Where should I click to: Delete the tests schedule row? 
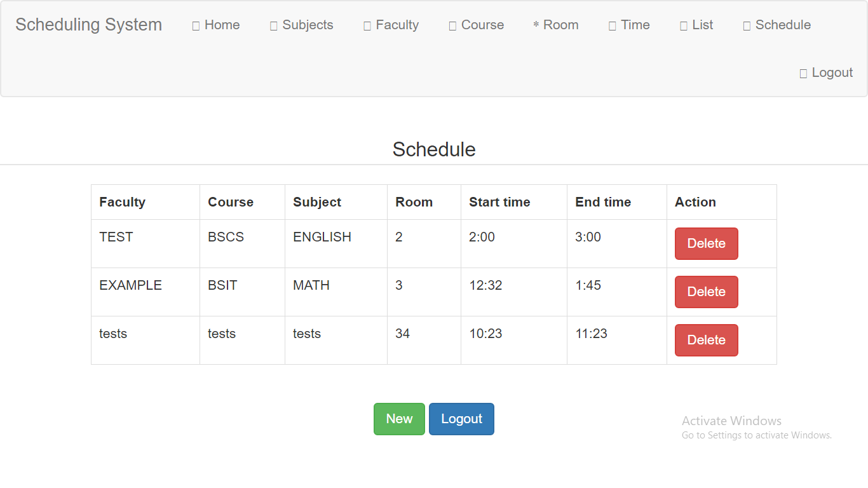706,340
